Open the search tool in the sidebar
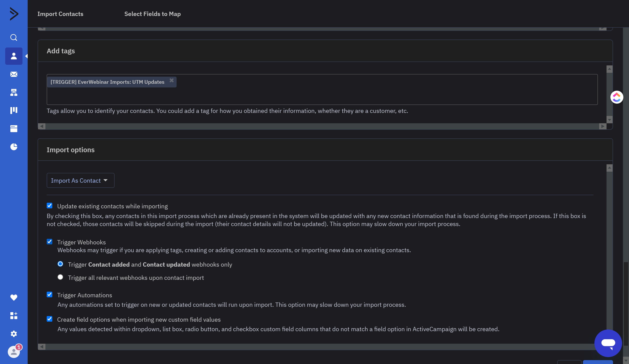Image resolution: width=629 pixels, height=364 pixels. 14,37
